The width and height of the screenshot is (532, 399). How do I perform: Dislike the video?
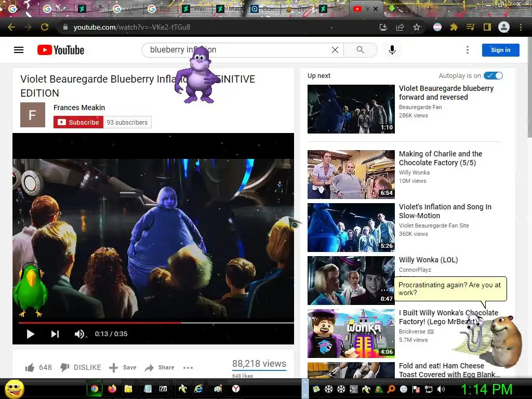(81, 367)
